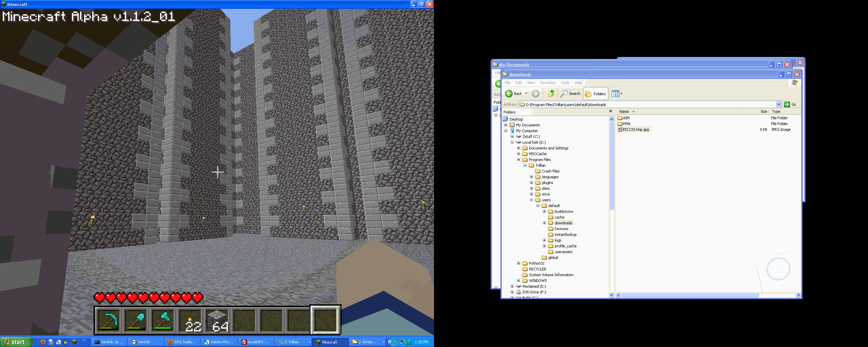Select the diamond pickaxe in the hotbar
This screenshot has height=347, width=868.
coord(109,320)
